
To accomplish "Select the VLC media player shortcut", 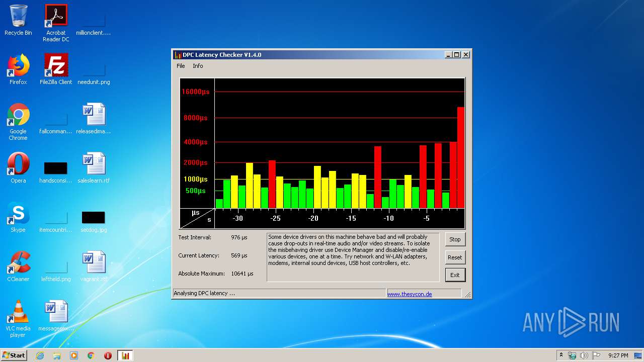I will click(18, 319).
